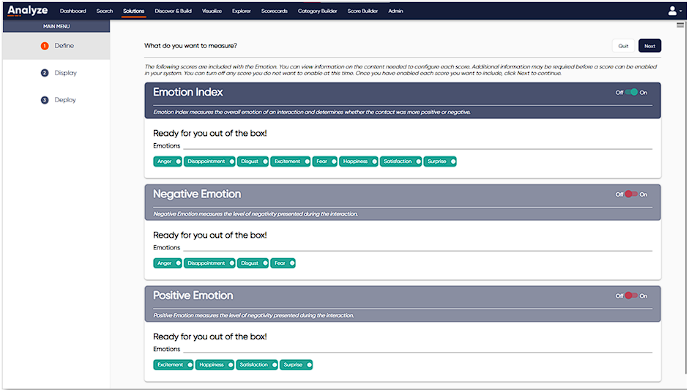687x390 pixels.
Task: Select Disappointment chip under Negative Emotion
Action: click(x=209, y=263)
